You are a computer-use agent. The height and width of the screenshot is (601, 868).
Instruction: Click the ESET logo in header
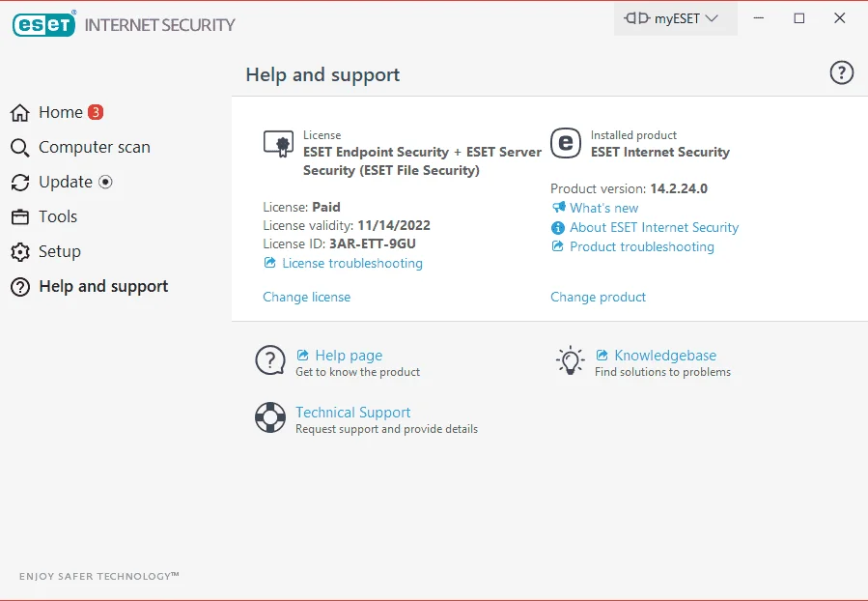click(x=44, y=24)
